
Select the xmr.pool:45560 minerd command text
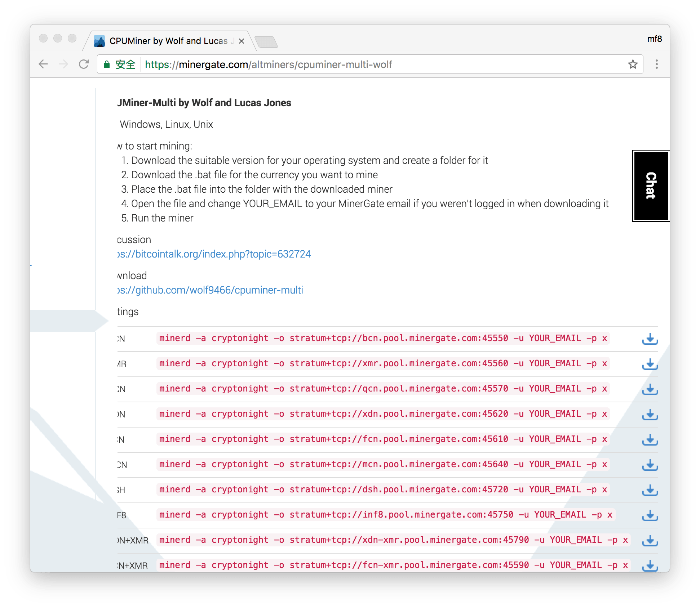(x=383, y=363)
